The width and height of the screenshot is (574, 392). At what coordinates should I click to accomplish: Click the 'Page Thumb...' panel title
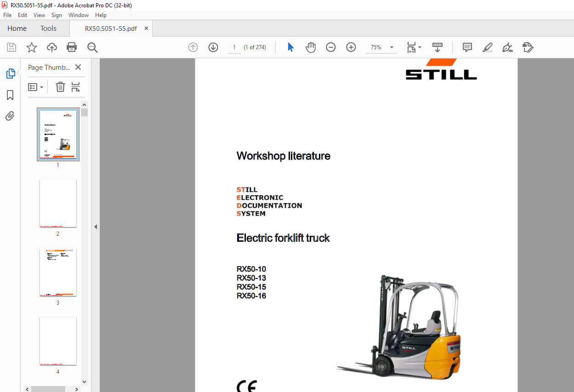point(49,67)
